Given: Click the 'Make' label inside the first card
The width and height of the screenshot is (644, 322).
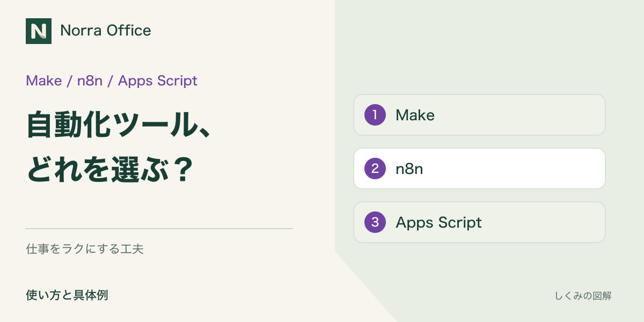Looking at the screenshot, I should click(x=415, y=115).
